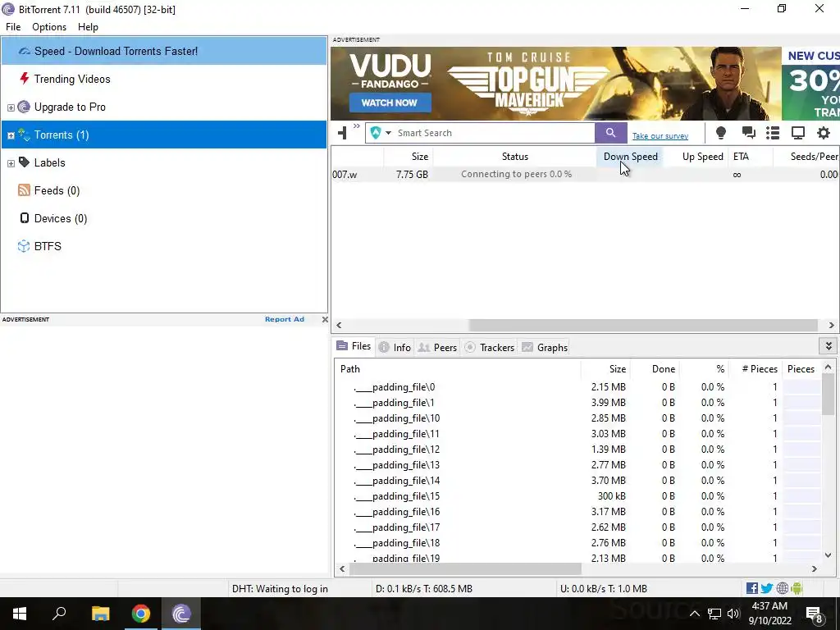Open Chrome from the taskbar
The height and width of the screenshot is (630, 840).
pyautogui.click(x=141, y=614)
